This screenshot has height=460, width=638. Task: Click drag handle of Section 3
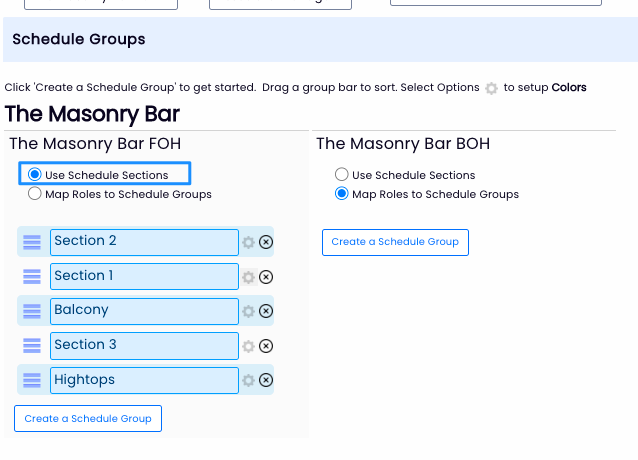32,346
